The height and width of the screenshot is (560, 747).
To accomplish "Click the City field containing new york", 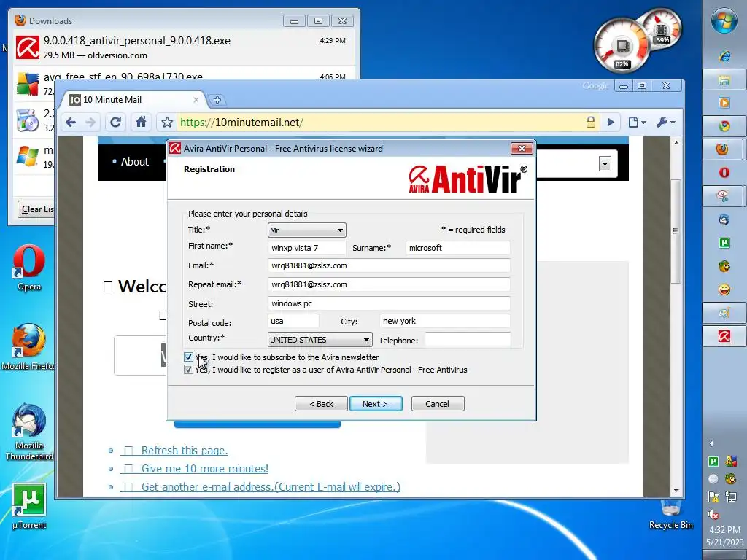I will (x=444, y=321).
